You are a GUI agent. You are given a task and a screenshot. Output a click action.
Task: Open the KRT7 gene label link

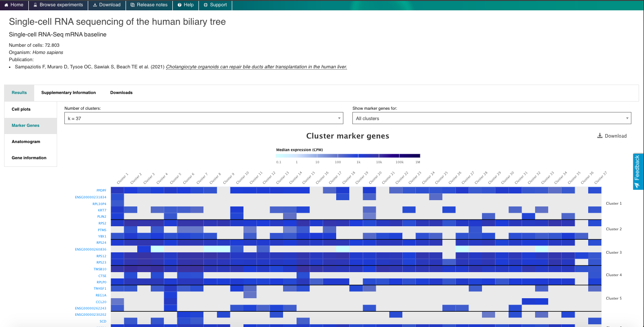(x=102, y=210)
